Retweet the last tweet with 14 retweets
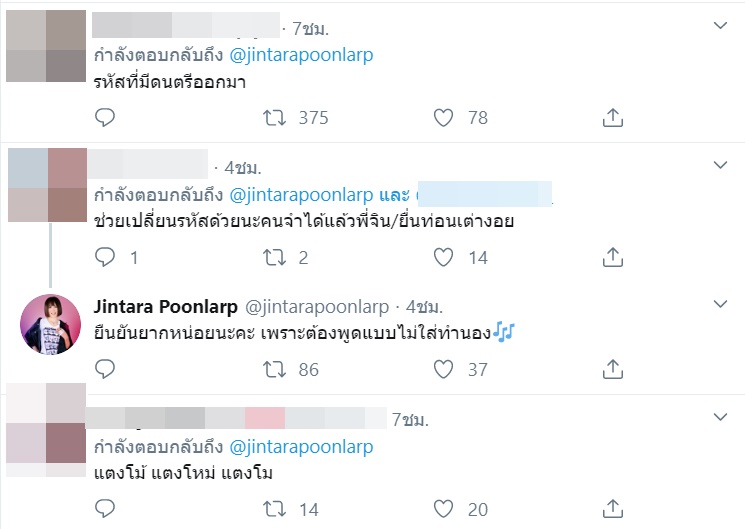The height and width of the screenshot is (529, 745). pyautogui.click(x=272, y=510)
